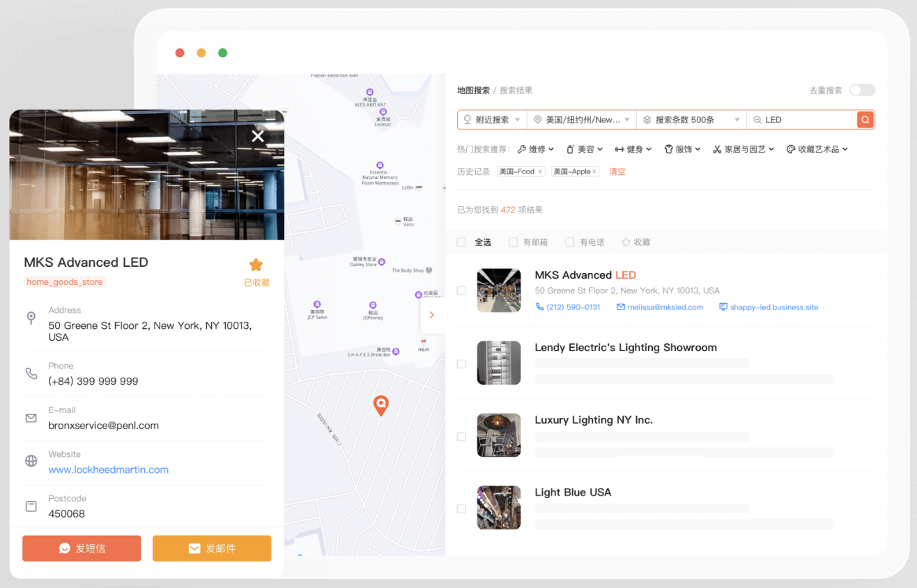The image size is (917, 588).
Task: Click the 搜索结果 breadcrumb
Action: 516,91
